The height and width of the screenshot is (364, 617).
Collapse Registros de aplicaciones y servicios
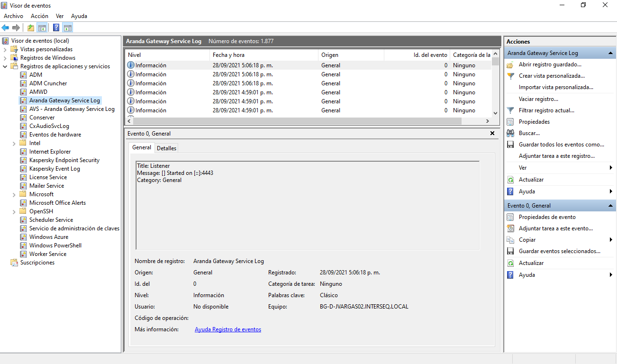(5, 66)
